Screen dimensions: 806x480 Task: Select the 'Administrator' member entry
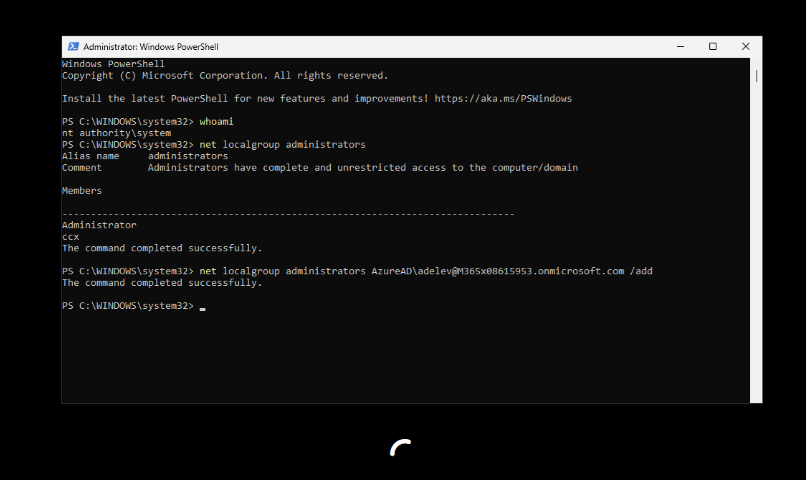[99, 225]
